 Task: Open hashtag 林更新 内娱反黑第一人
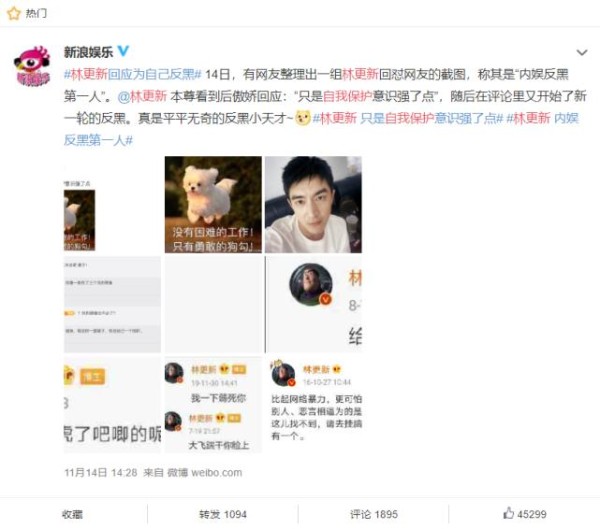coord(542,118)
